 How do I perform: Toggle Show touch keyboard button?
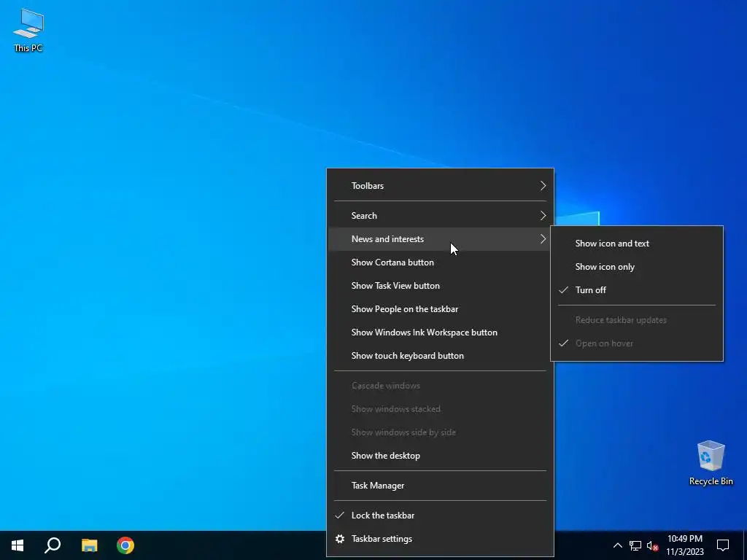440,356
